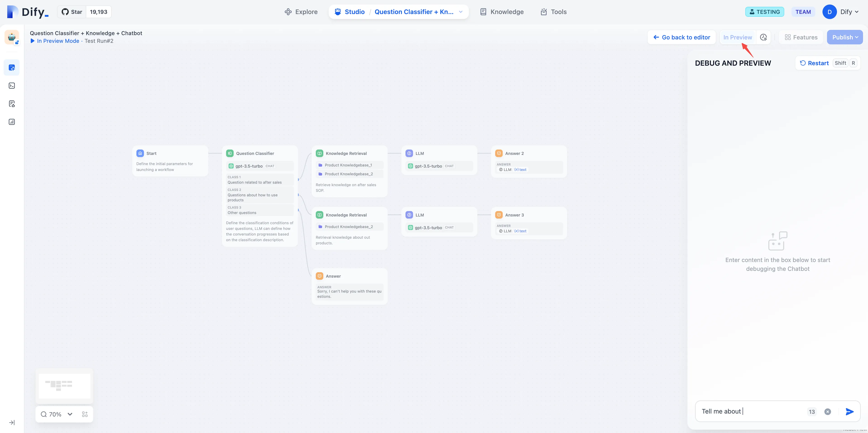Clear chat input with the X icon

coord(827,411)
